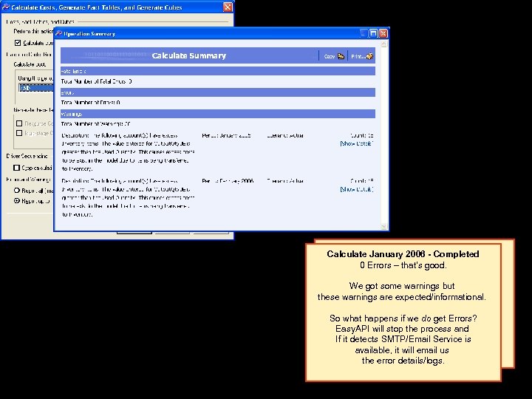The height and width of the screenshot is (399, 532).
Task: Click the scroll down arrow in Operation Summary
Action: [x=383, y=227]
